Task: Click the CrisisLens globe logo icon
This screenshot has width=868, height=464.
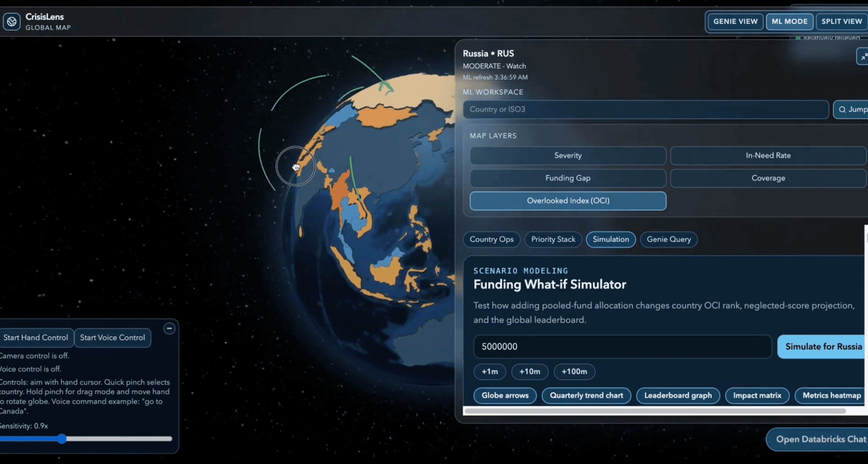Action: [12, 22]
